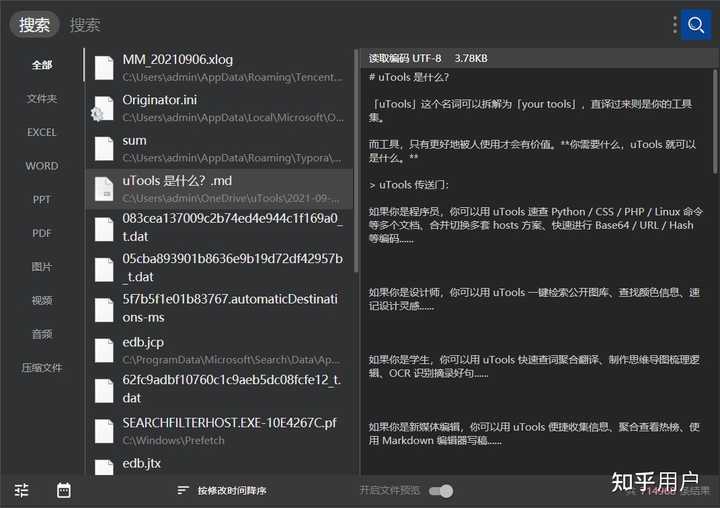720x508 pixels.
Task: Click the sort order icon
Action: [x=183, y=491]
